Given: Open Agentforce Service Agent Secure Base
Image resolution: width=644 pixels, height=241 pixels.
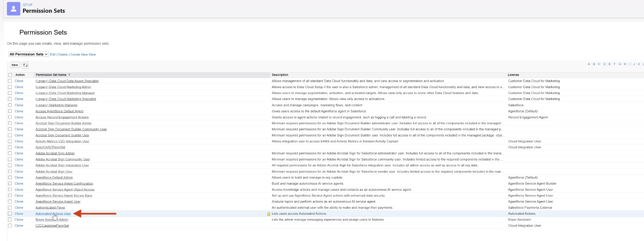Looking at the screenshot, I should [x=64, y=196].
